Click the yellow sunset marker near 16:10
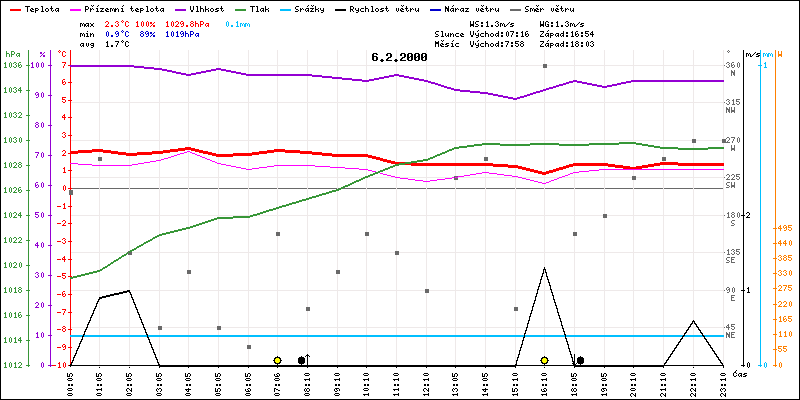Image resolution: width=800 pixels, height=400 pixels. point(544,360)
